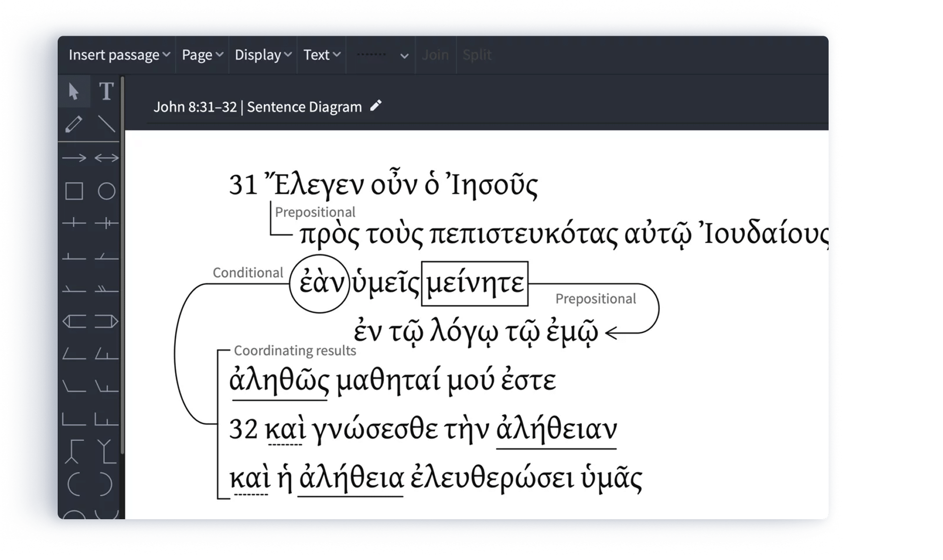Select the forward-slanted line with tick shape
Image resolution: width=943 pixels, height=560 pixels.
coord(106,354)
